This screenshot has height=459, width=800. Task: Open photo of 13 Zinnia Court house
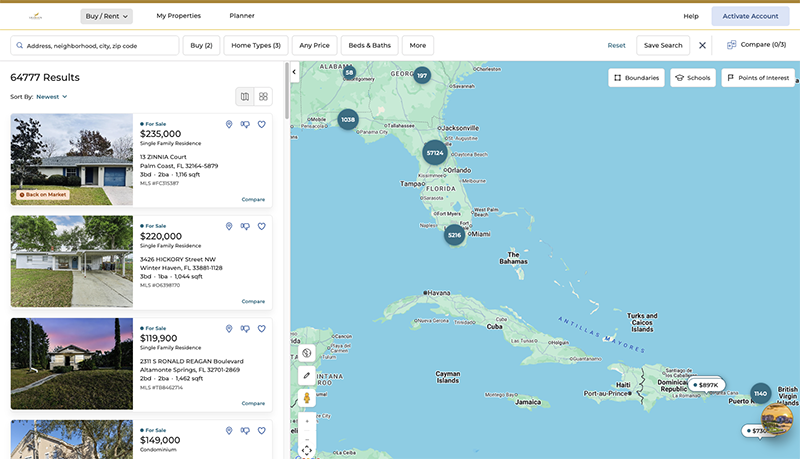click(72, 160)
